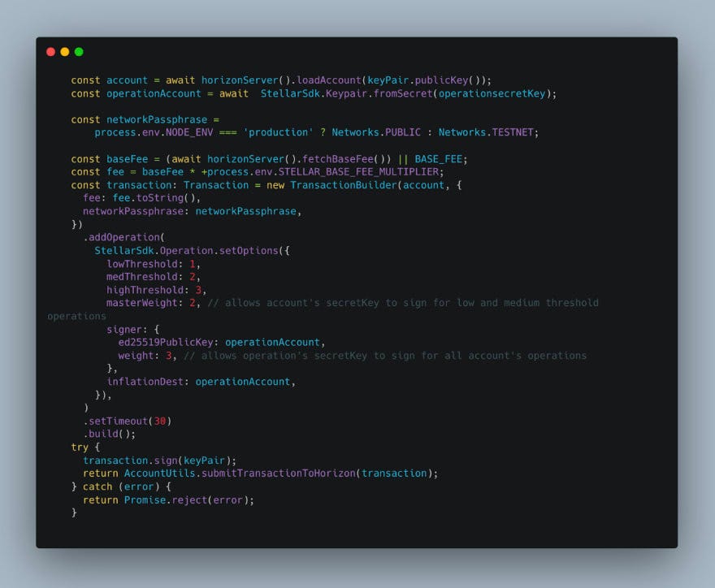Click the inflationDest property
715x588 pixels.
tap(145, 382)
